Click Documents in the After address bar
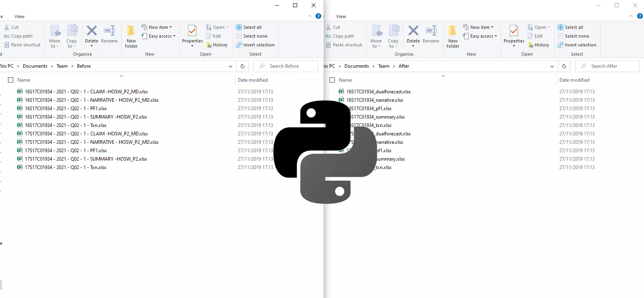The image size is (644, 298). [x=356, y=66]
